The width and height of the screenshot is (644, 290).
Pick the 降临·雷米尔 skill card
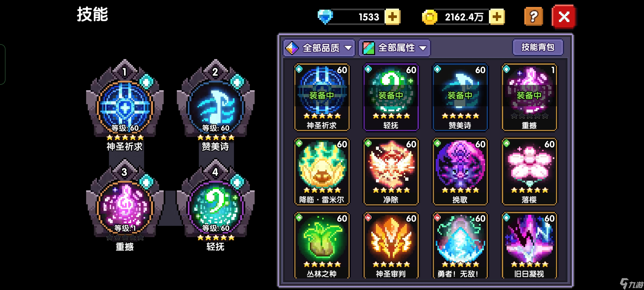pyautogui.click(x=322, y=172)
